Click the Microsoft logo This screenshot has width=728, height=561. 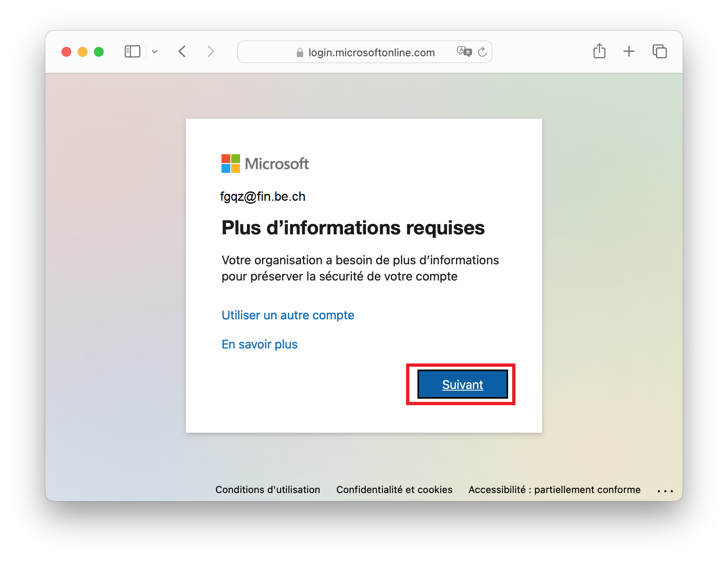[x=265, y=164]
